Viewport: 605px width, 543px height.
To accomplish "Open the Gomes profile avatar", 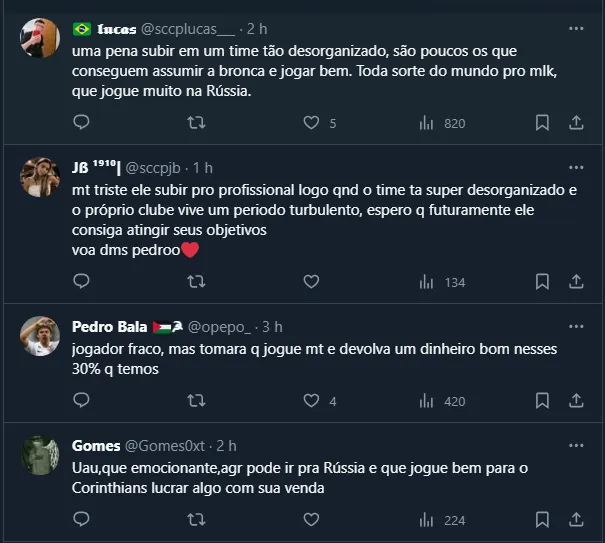I will [x=40, y=455].
